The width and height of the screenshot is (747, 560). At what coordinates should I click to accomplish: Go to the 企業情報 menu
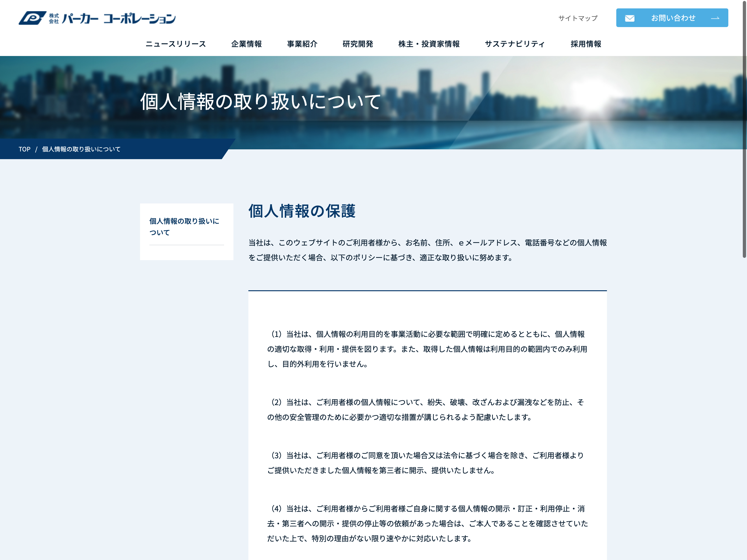pyautogui.click(x=247, y=44)
